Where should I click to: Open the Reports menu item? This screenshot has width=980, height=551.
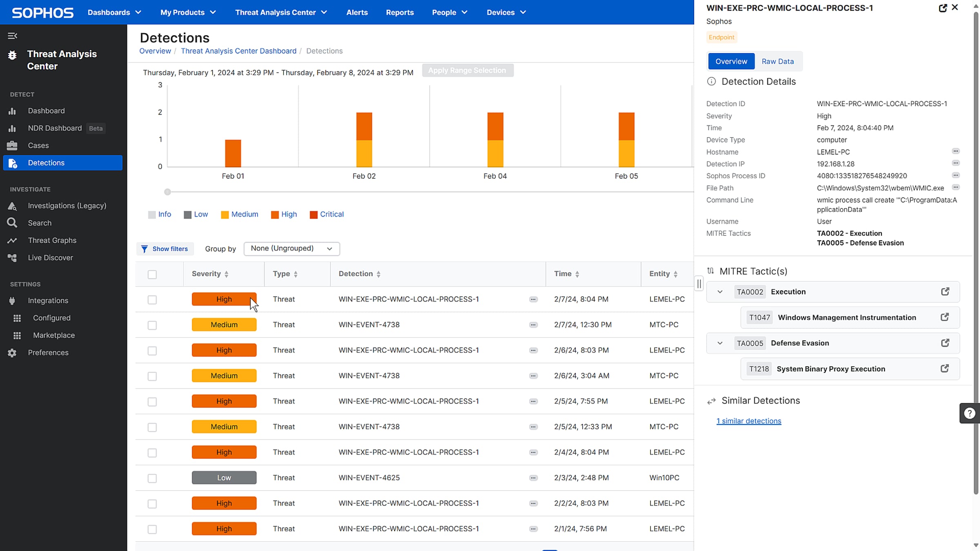pos(400,12)
